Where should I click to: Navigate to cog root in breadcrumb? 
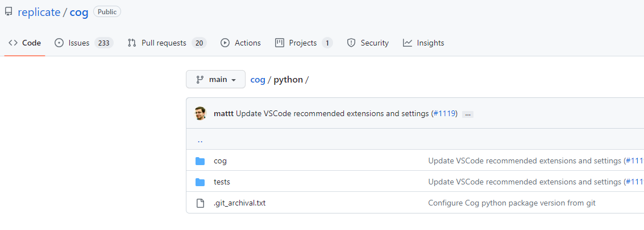click(258, 80)
